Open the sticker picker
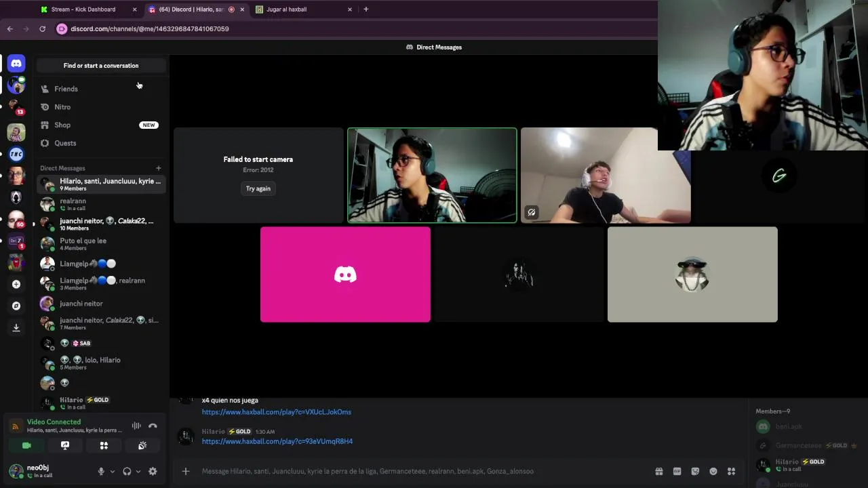The width and height of the screenshot is (868, 488). pos(695,471)
